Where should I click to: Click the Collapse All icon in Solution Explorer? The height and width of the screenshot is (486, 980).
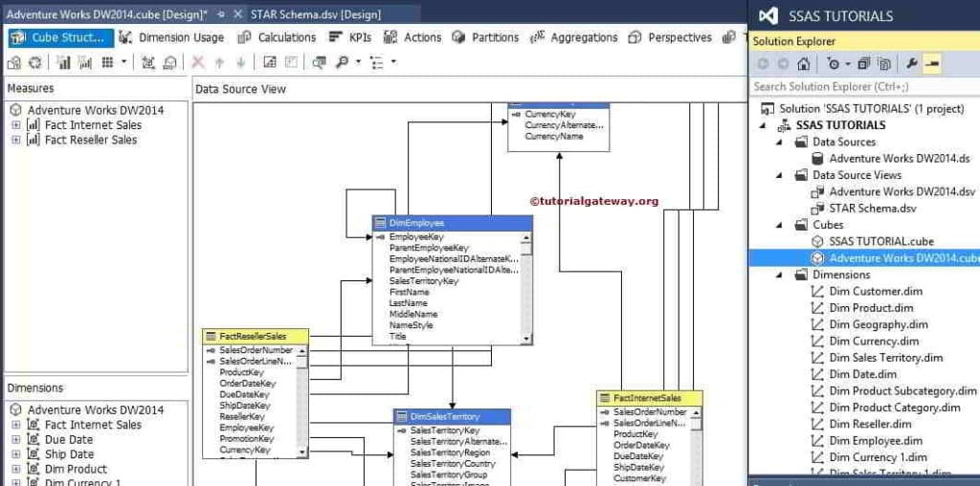864,64
